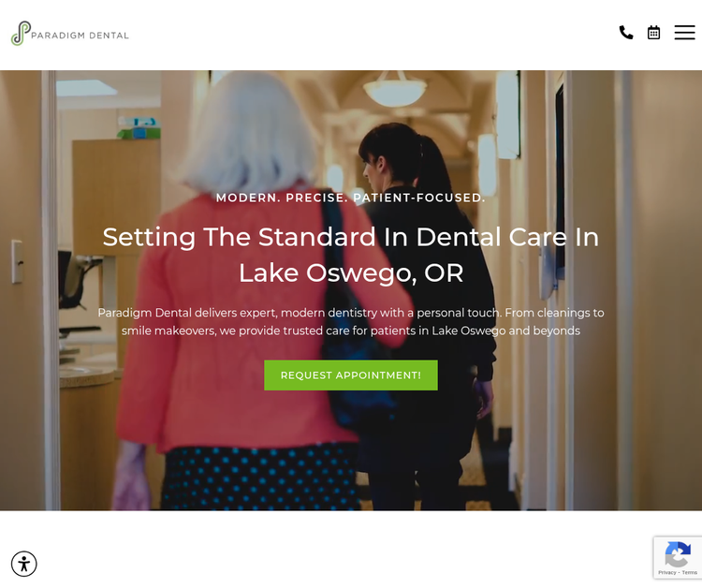
Task: Click the 'Lake Oswego, OR' headline line
Action: (x=351, y=272)
